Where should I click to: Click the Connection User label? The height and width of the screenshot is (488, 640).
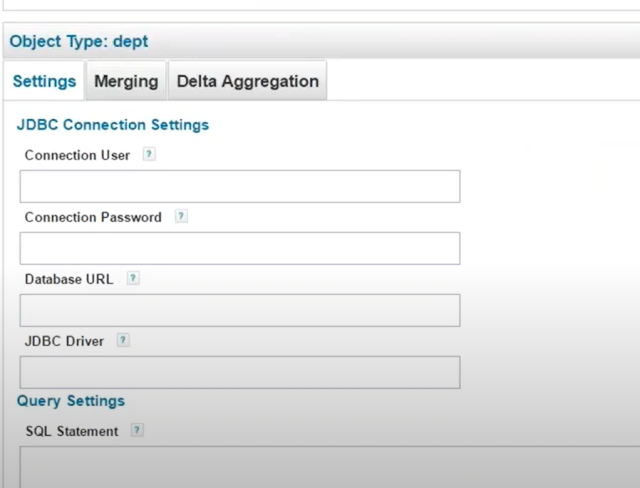[77, 155]
